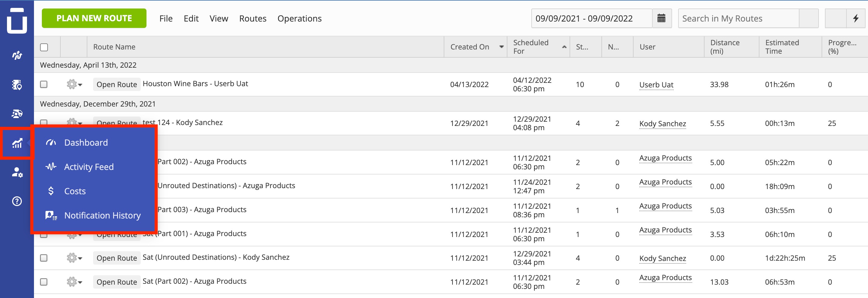Click the gauge icon next to Dashboard
The height and width of the screenshot is (298, 868).
click(51, 143)
